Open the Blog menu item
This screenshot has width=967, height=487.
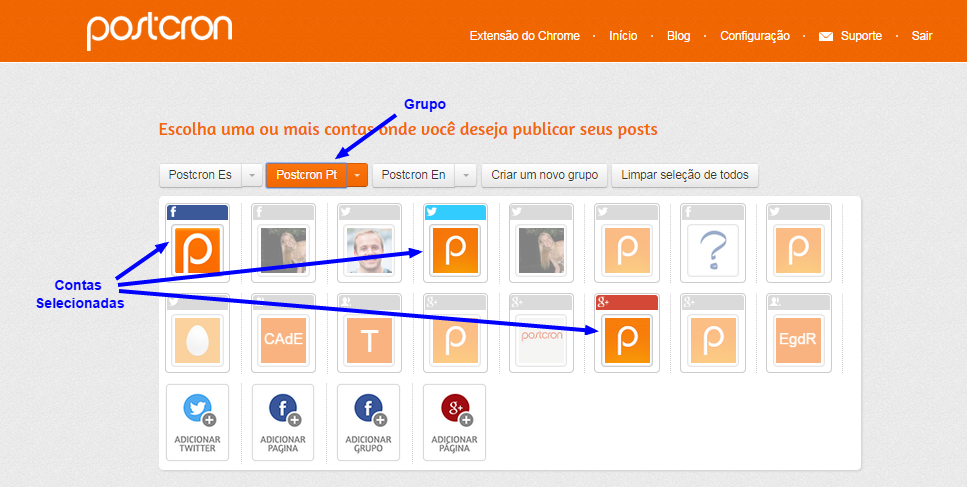click(678, 36)
